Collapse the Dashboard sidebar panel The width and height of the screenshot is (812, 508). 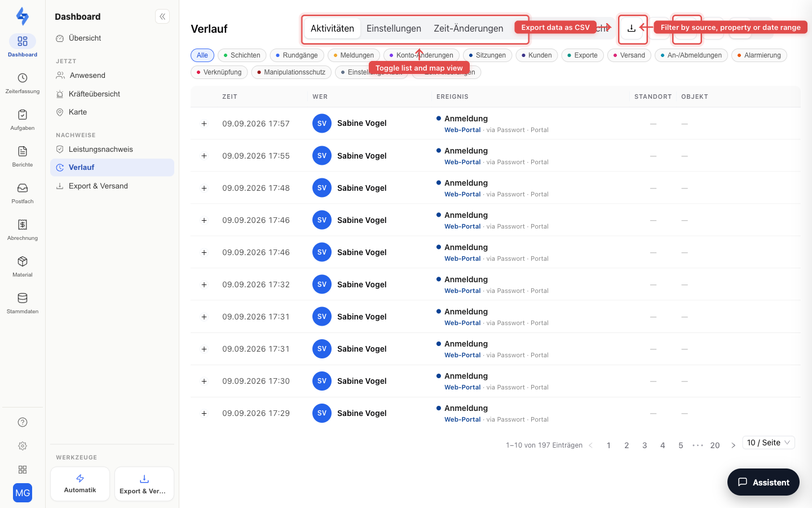(162, 16)
